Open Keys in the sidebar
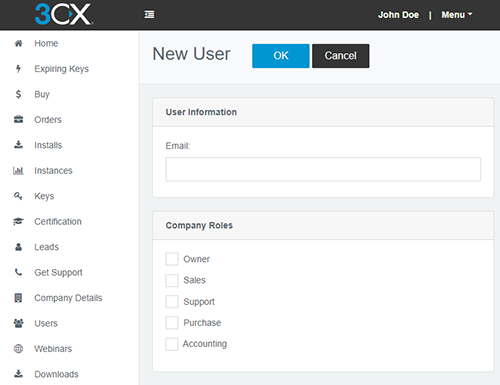 44,196
